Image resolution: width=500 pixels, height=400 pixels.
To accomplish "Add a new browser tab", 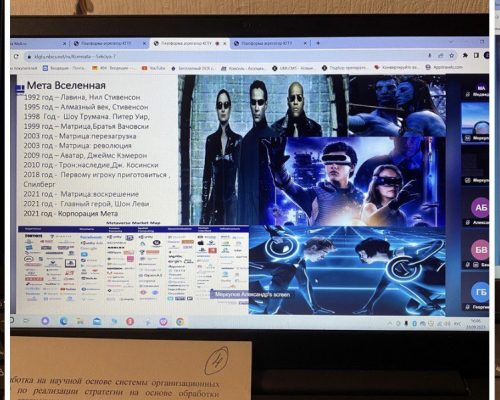I will click(318, 43).
